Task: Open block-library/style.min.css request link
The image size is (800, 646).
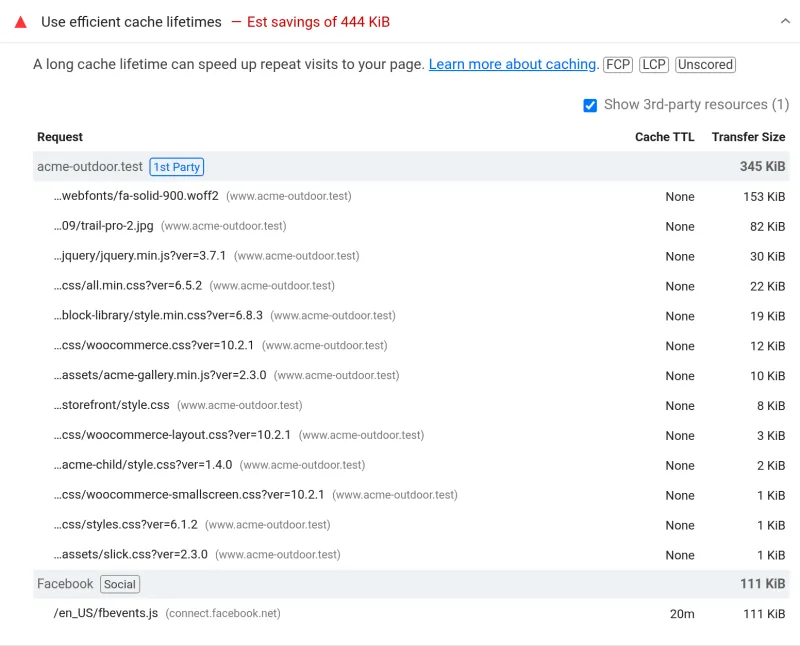Action: click(158, 315)
